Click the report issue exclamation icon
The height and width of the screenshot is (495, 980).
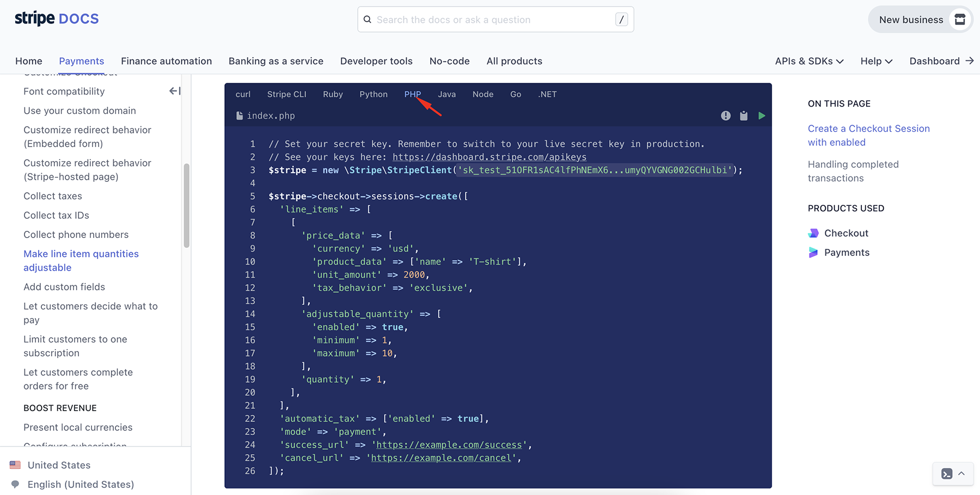(x=726, y=115)
